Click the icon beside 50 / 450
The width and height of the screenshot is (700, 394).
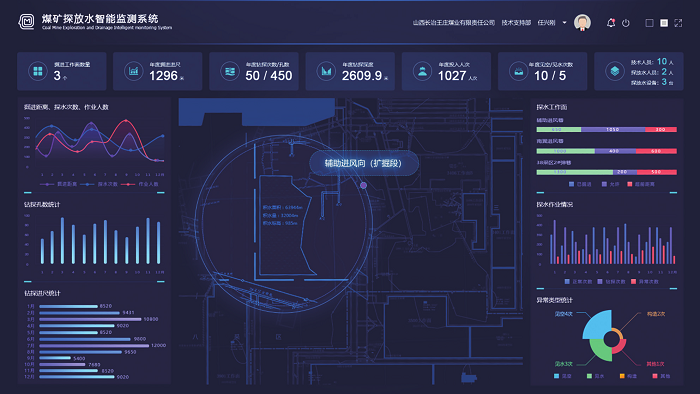tap(230, 71)
